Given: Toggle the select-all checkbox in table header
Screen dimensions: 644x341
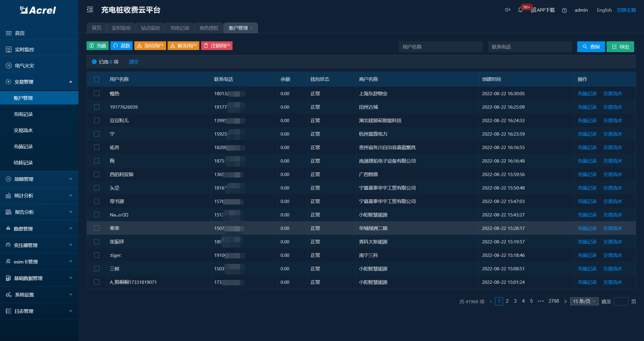Looking at the screenshot, I should [97, 79].
